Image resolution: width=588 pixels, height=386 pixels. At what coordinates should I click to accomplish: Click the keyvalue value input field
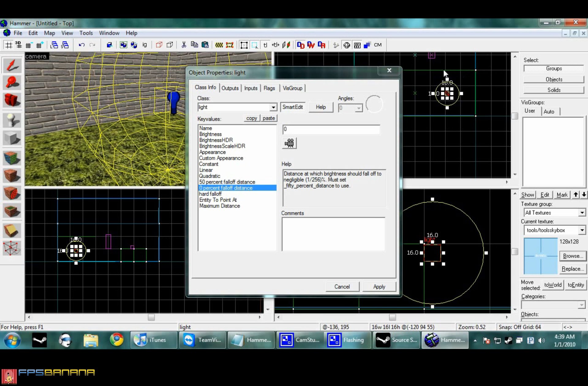[x=331, y=129]
